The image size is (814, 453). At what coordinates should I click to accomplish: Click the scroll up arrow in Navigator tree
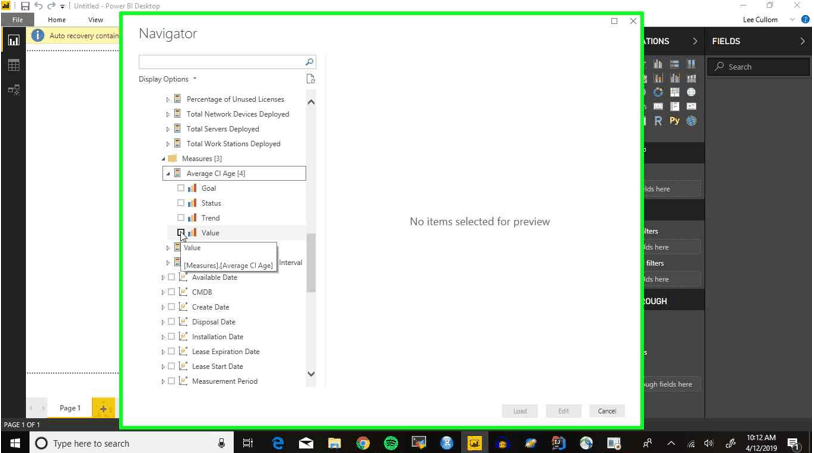coord(311,102)
